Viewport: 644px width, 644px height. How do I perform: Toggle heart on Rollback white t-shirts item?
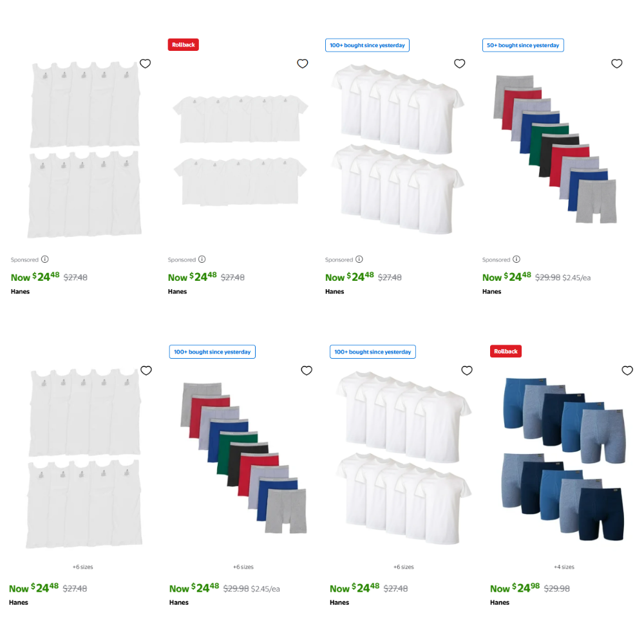(302, 64)
